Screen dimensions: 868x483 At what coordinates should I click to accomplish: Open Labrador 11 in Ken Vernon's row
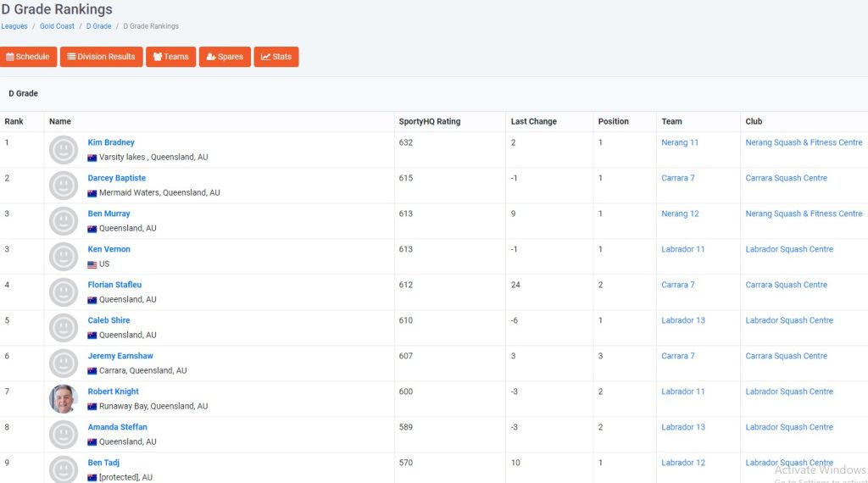(x=682, y=249)
